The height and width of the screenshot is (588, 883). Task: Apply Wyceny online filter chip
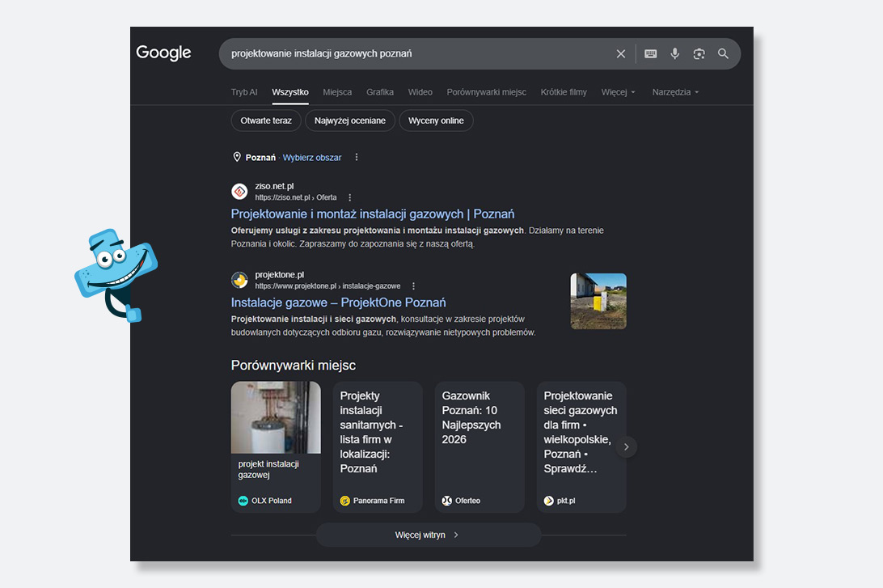point(436,121)
